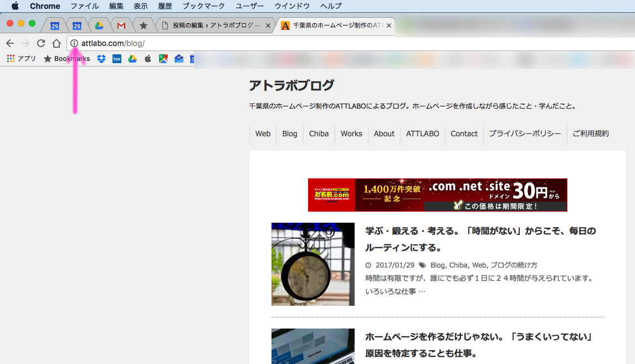
Task: Switch to the first Calendar 29 pinned tab
Action: coord(55,25)
